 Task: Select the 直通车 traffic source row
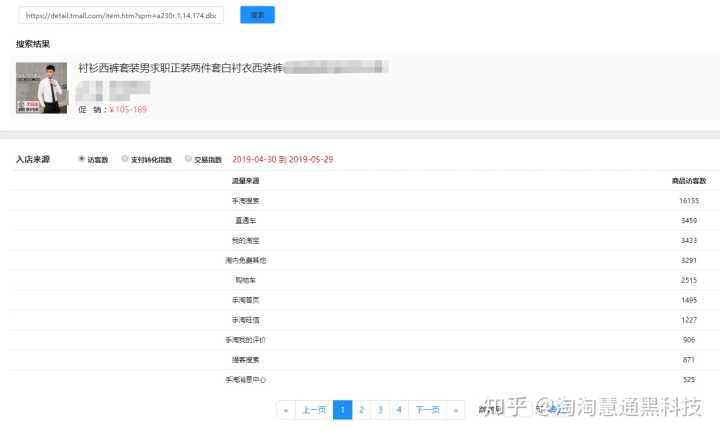tap(245, 221)
